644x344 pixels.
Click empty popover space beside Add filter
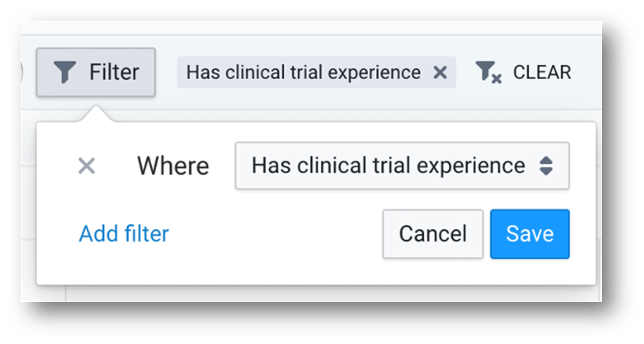coord(273,234)
